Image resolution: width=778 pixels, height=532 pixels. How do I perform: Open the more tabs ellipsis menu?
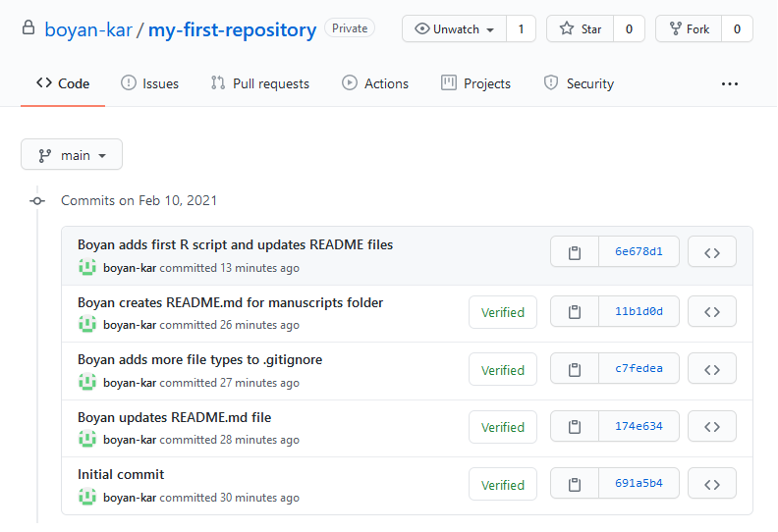[729, 83]
